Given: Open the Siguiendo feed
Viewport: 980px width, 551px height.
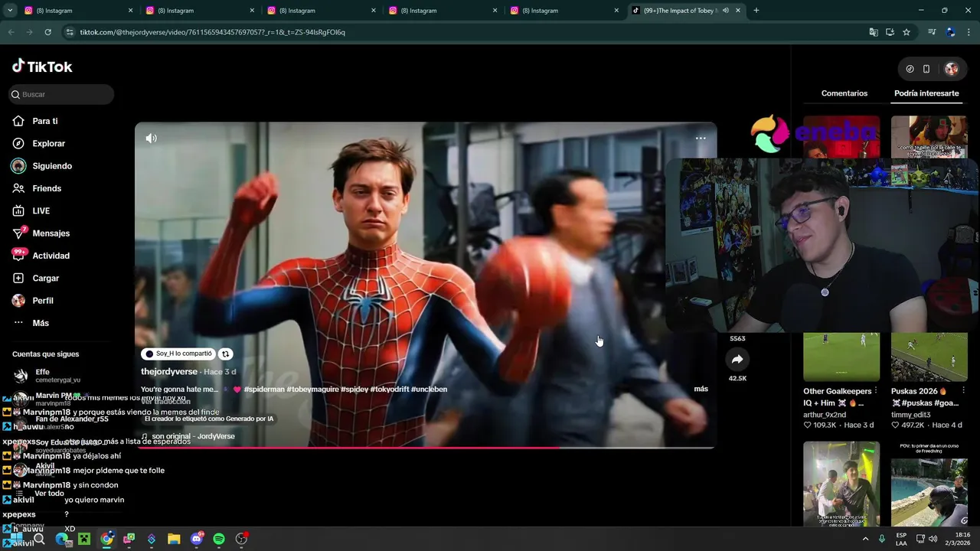Looking at the screenshot, I should pos(52,166).
